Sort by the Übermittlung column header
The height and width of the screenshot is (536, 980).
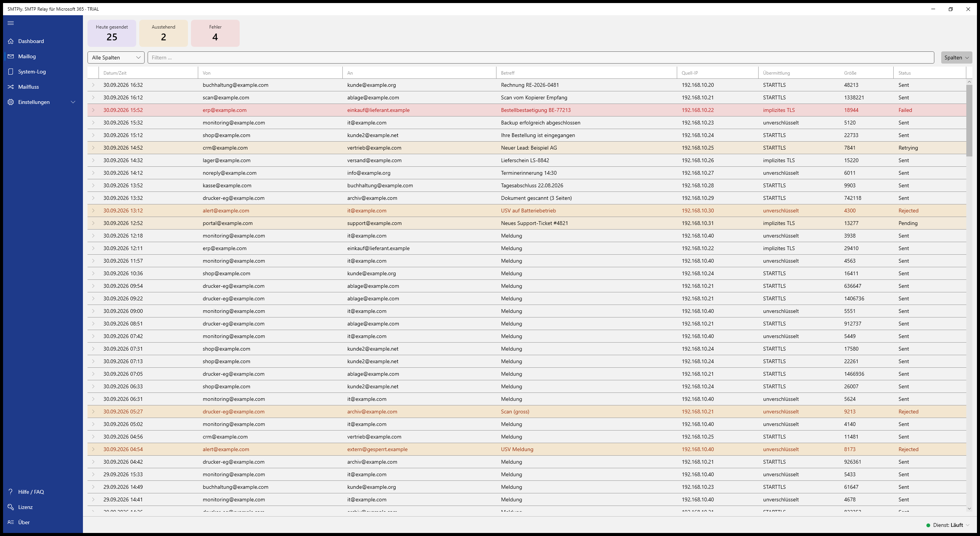pos(799,73)
